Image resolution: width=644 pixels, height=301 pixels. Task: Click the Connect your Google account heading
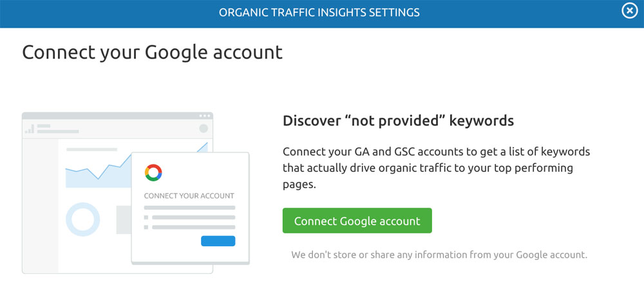(x=153, y=53)
